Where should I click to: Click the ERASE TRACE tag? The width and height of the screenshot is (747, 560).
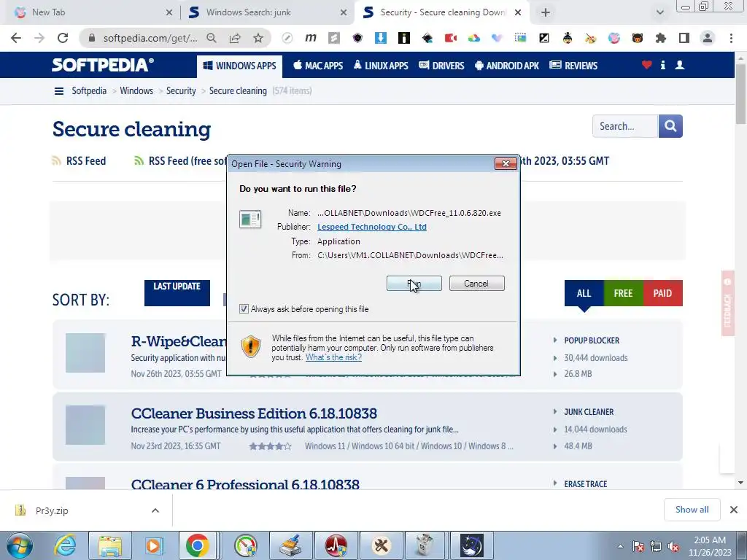click(x=586, y=484)
